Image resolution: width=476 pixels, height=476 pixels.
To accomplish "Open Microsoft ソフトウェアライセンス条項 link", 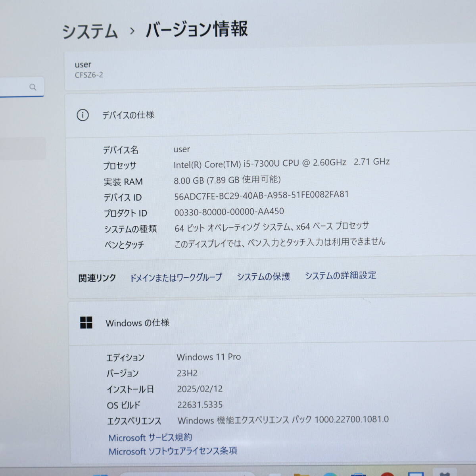I will 173,451.
